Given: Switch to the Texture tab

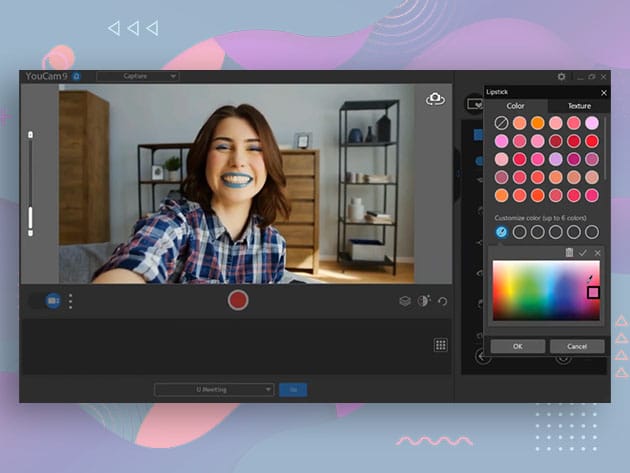Looking at the screenshot, I should 579,106.
